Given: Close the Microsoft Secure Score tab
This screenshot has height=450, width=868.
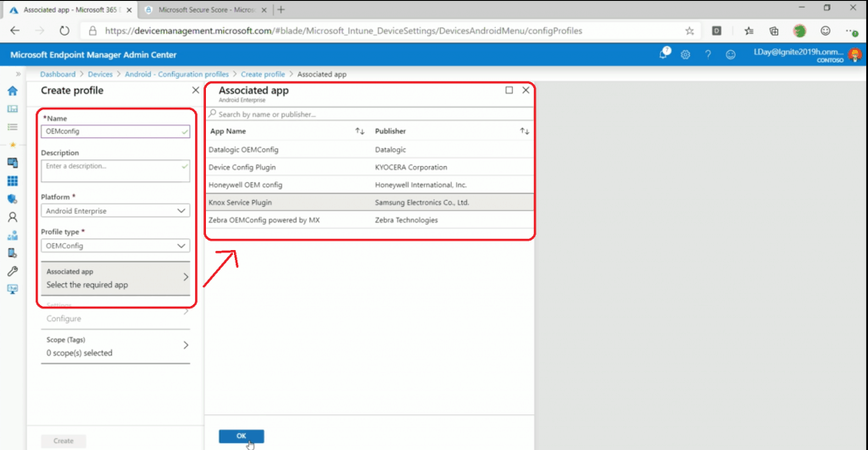Looking at the screenshot, I should pyautogui.click(x=264, y=10).
